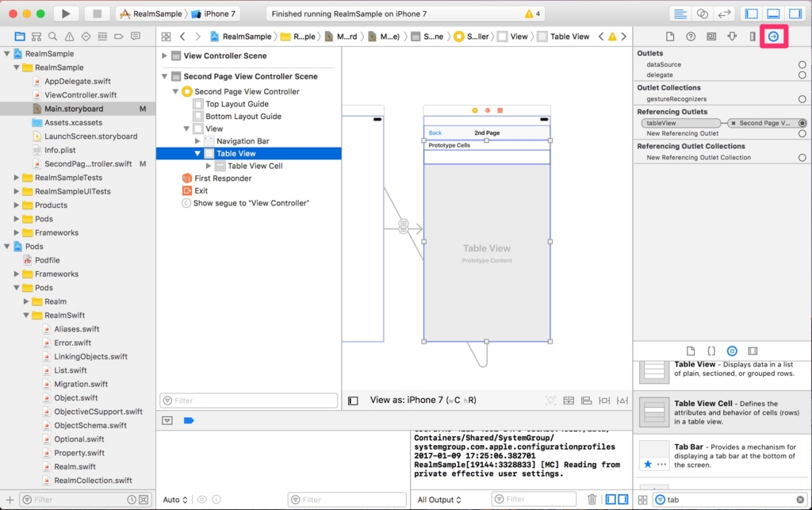This screenshot has width=812, height=510.
Task: Click View as: iPhone 7 button
Action: point(423,400)
